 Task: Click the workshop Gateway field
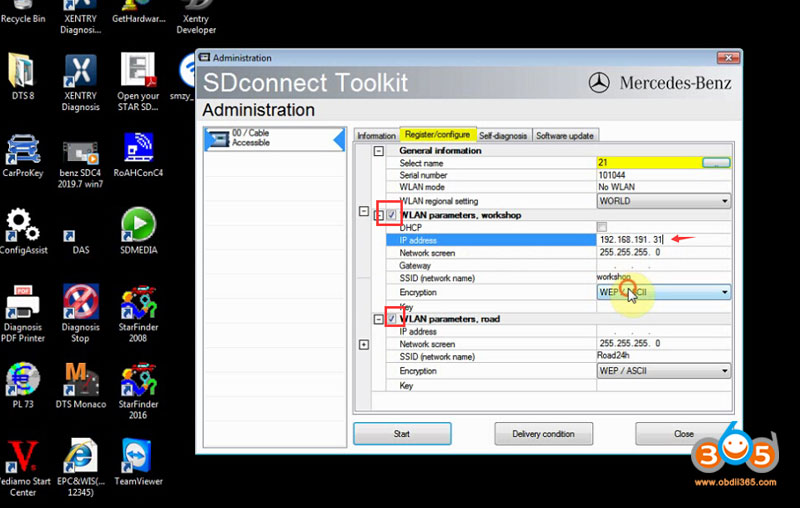point(663,265)
